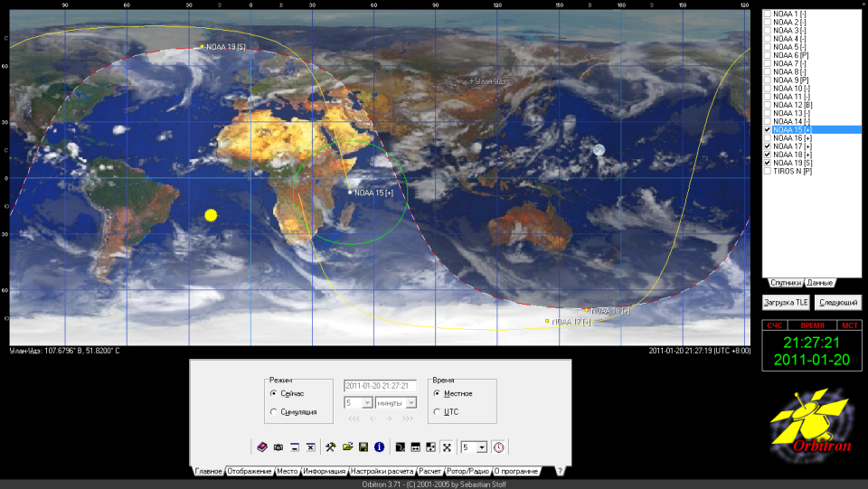Click the СЧС header in clock panel
The width and height of the screenshot is (868, 489).
[775, 325]
